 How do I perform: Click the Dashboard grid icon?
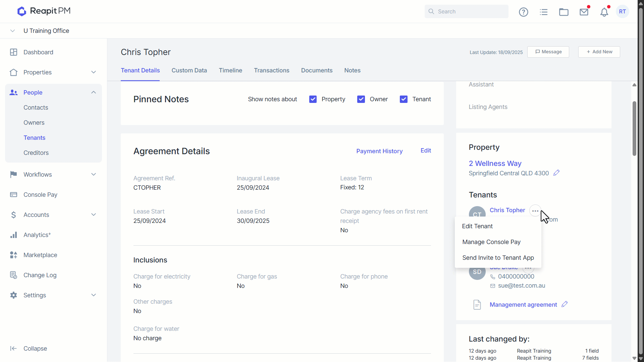coord(13,52)
